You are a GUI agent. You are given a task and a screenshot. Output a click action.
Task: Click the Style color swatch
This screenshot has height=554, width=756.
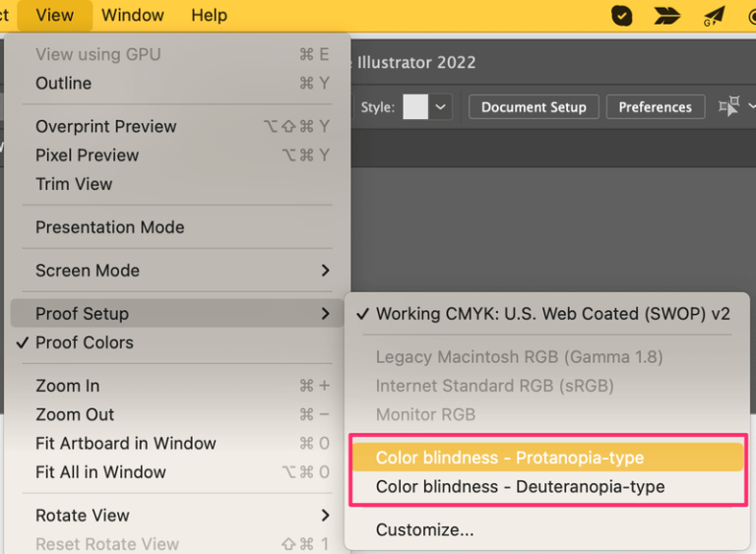click(x=415, y=107)
